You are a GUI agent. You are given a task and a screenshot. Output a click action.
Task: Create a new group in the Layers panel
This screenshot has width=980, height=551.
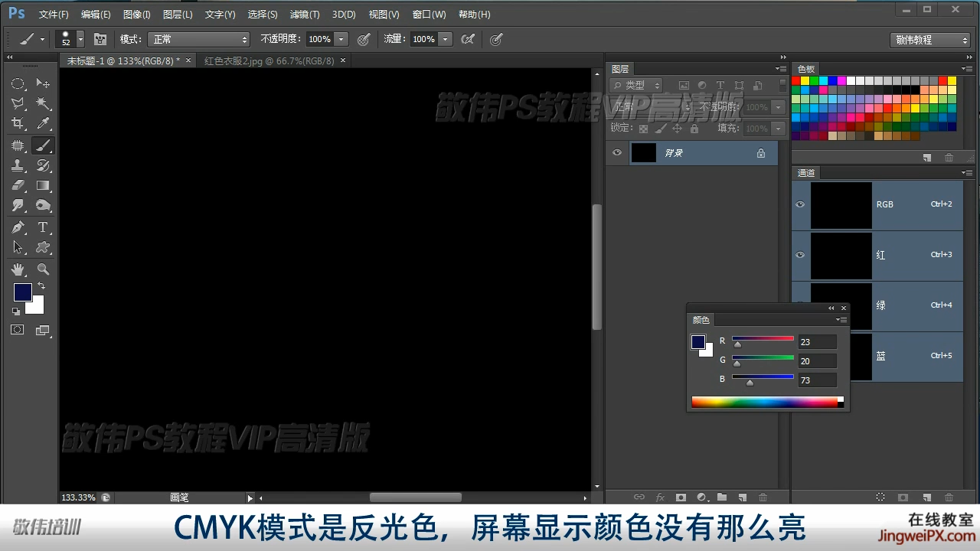coord(721,497)
